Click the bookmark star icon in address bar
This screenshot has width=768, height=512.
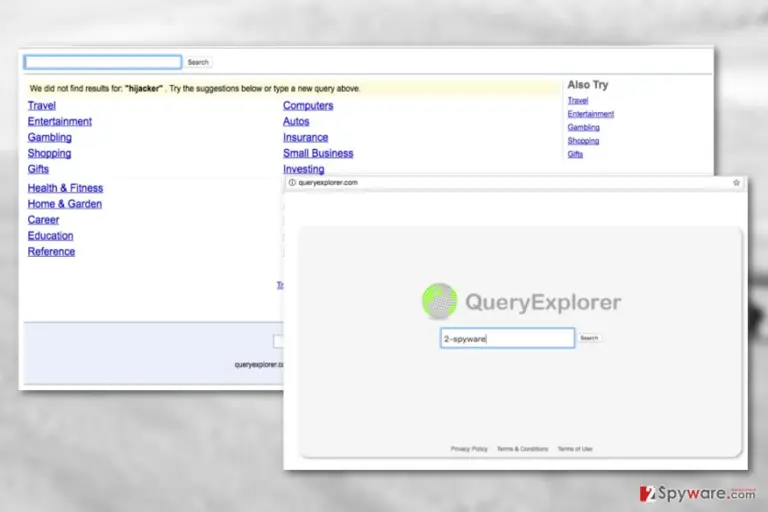pos(736,182)
